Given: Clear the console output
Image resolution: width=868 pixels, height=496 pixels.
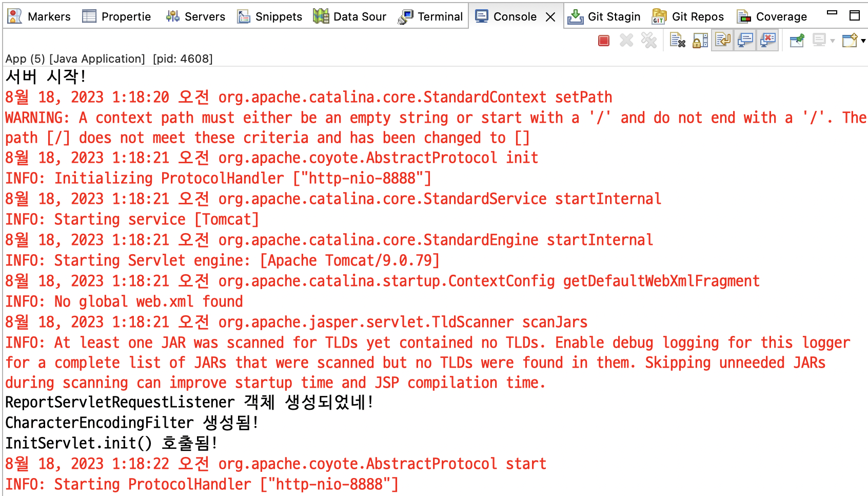Looking at the screenshot, I should [678, 41].
